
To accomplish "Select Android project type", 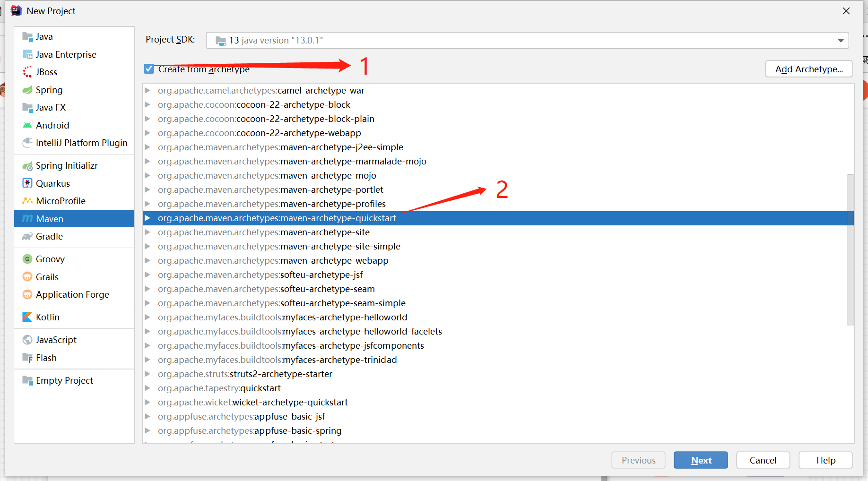I will (74, 125).
